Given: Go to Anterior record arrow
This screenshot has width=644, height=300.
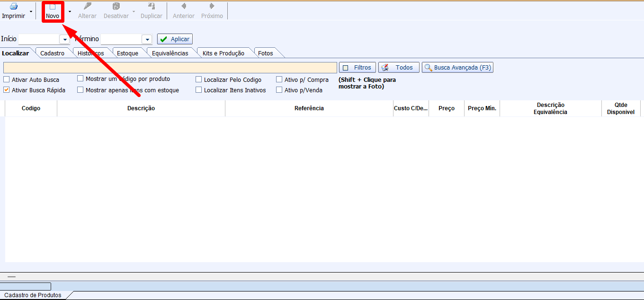Looking at the screenshot, I should click(184, 7).
